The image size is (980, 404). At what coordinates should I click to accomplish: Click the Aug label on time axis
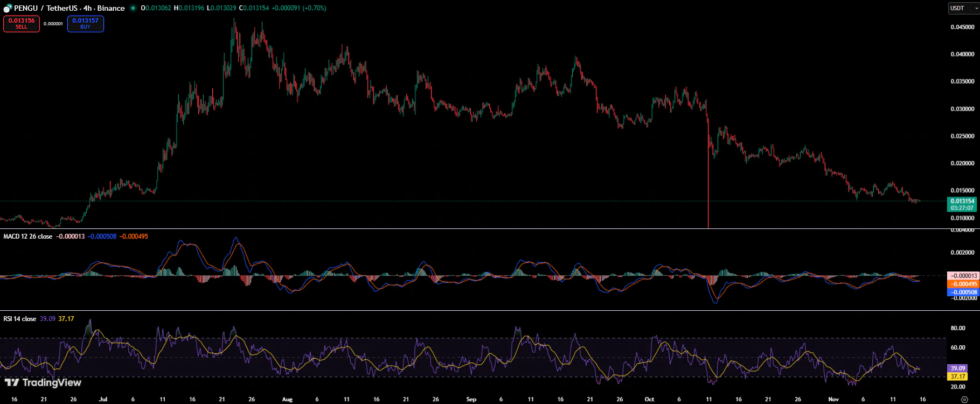pyautogui.click(x=287, y=399)
